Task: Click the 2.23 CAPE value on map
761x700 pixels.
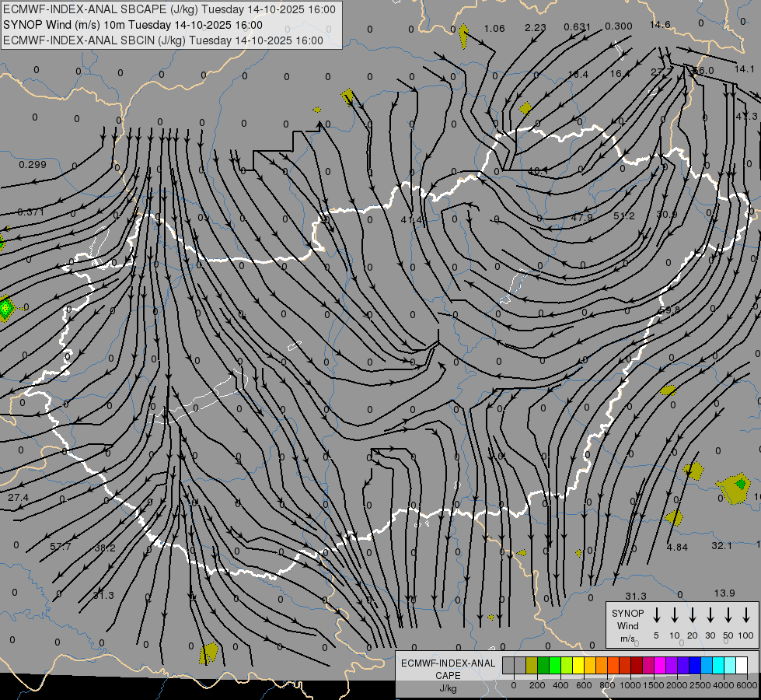Action: (536, 28)
